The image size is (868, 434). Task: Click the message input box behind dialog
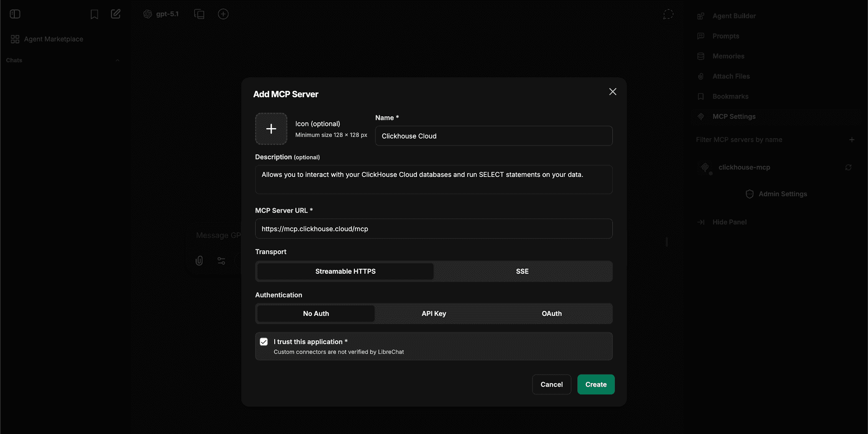pyautogui.click(x=218, y=235)
